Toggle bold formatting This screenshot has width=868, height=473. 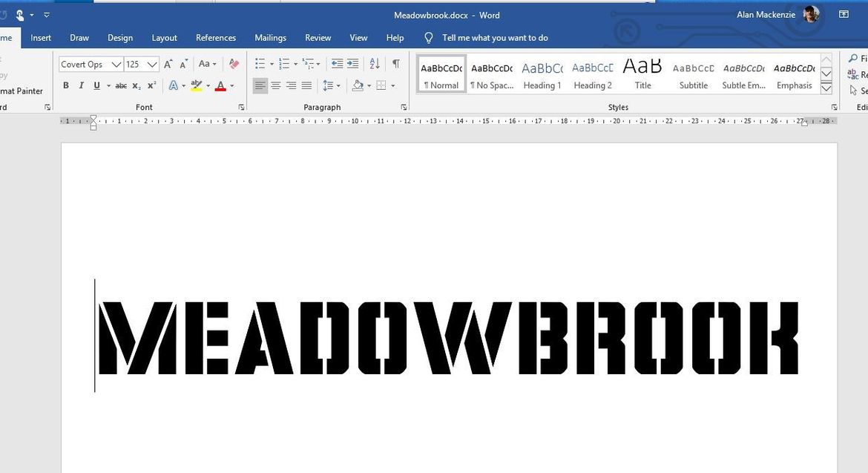point(66,86)
